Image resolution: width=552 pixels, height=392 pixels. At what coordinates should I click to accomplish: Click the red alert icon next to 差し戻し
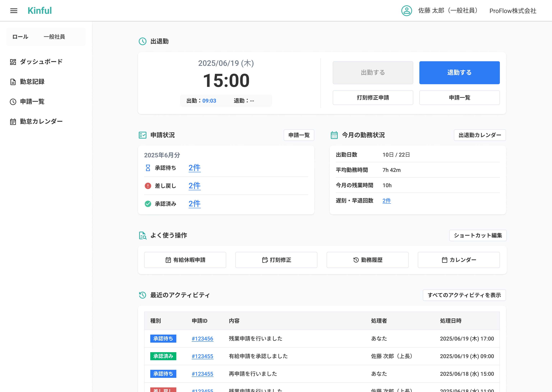148,186
